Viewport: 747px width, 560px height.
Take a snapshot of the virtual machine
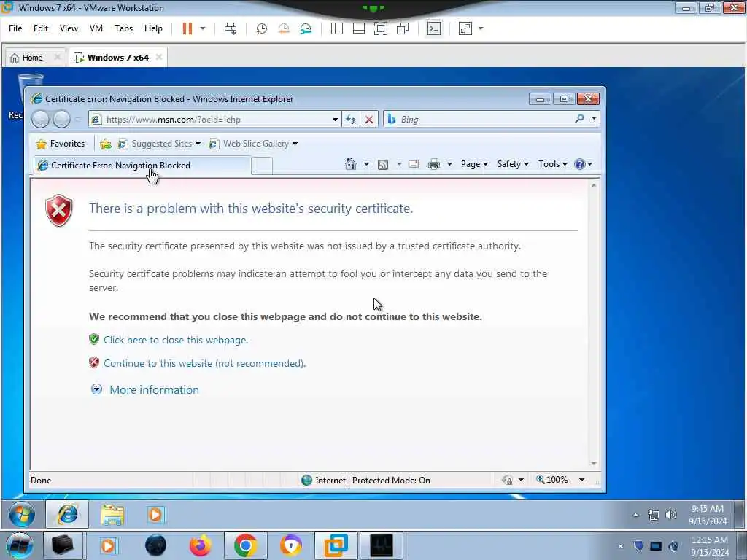point(262,28)
